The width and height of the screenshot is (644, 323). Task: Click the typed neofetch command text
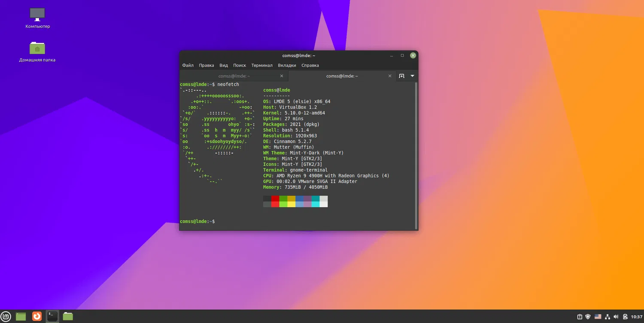click(228, 85)
